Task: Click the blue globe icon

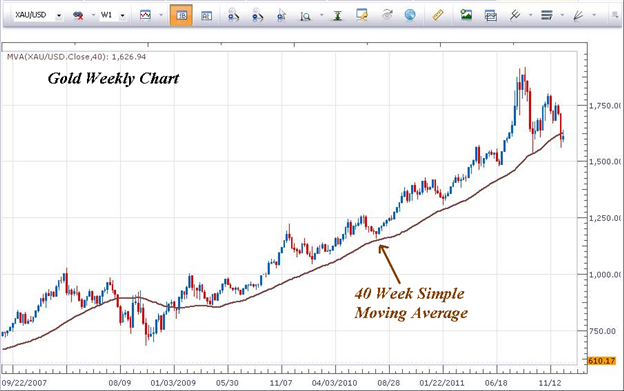Action: click(x=410, y=15)
